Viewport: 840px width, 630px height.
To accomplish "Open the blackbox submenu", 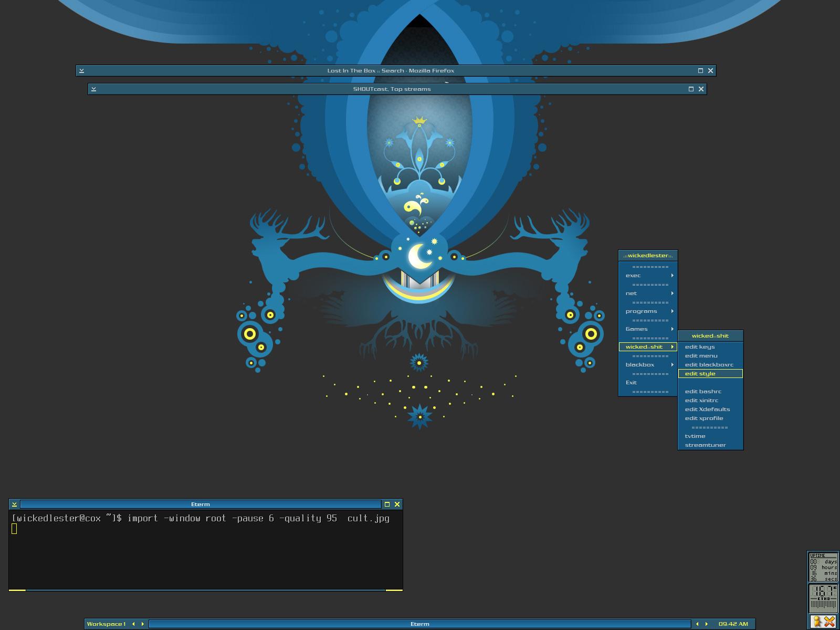I will click(x=648, y=365).
